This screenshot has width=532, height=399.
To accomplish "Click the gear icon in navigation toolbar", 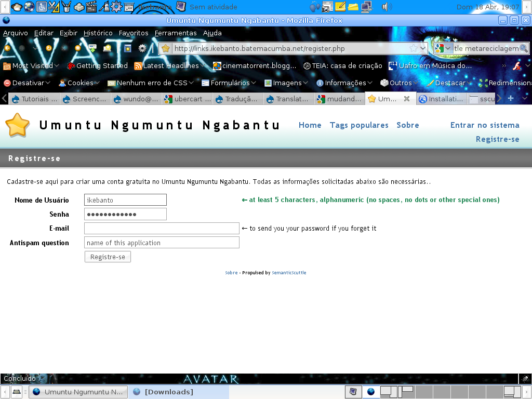I will (142, 48).
